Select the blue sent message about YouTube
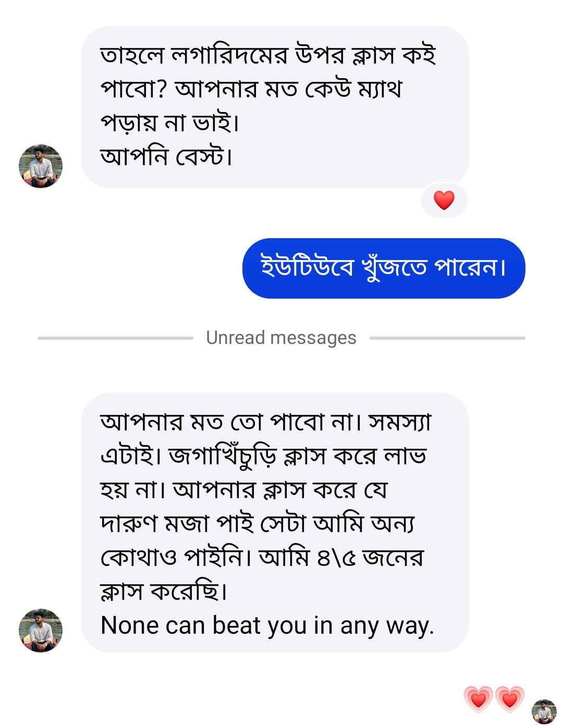Viewport: 563px width, 728px height. pyautogui.click(x=383, y=268)
